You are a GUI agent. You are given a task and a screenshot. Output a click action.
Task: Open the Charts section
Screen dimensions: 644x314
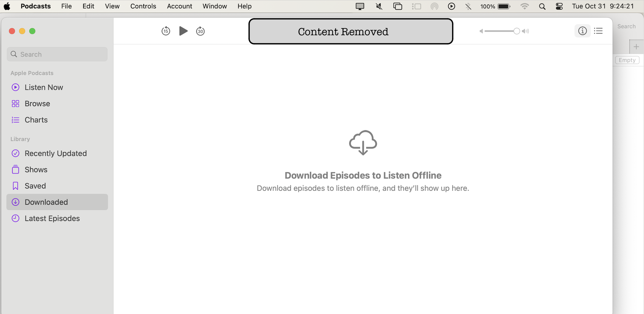click(36, 120)
